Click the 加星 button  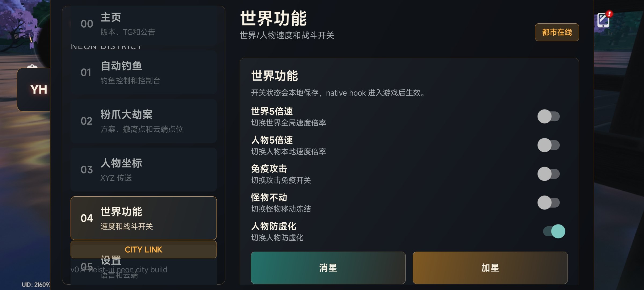pos(490,268)
